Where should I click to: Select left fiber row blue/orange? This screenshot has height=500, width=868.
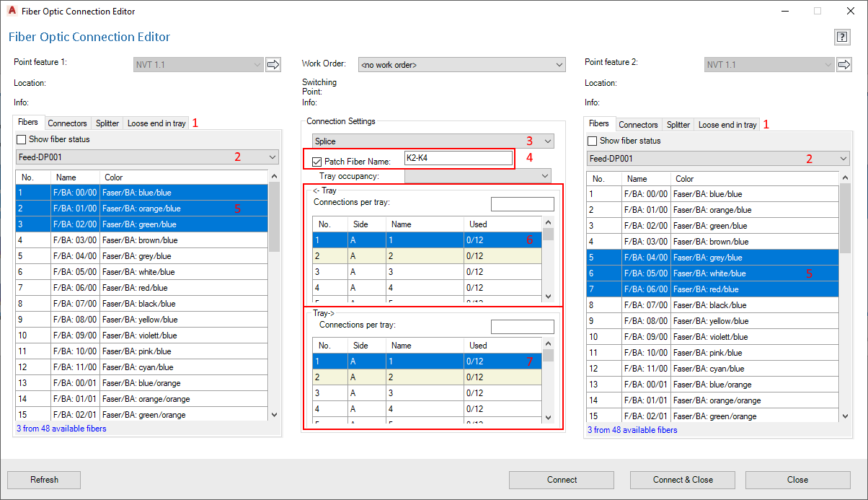click(x=142, y=383)
